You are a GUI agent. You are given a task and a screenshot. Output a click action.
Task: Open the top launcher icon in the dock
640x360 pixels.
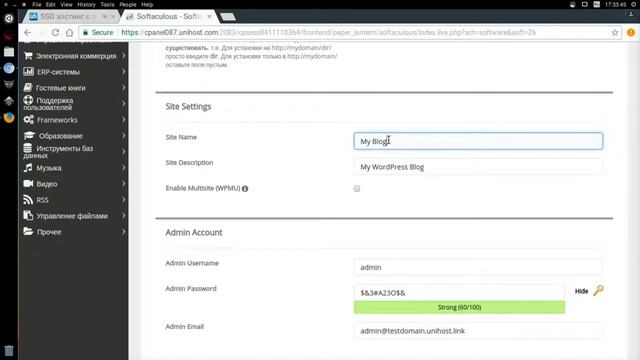coord(9,18)
